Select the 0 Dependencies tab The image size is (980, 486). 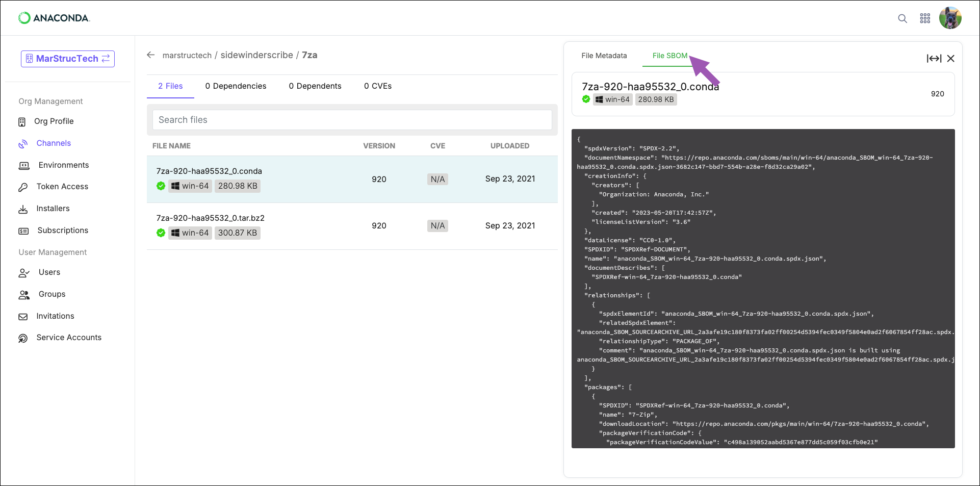236,86
